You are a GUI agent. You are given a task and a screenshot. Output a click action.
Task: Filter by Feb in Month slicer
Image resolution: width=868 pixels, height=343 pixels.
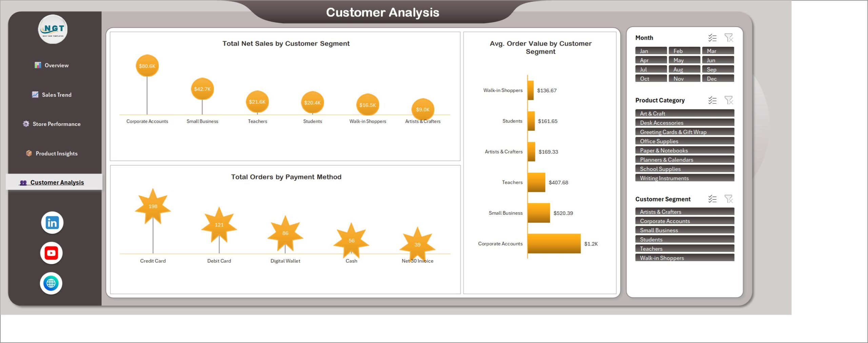tap(685, 51)
